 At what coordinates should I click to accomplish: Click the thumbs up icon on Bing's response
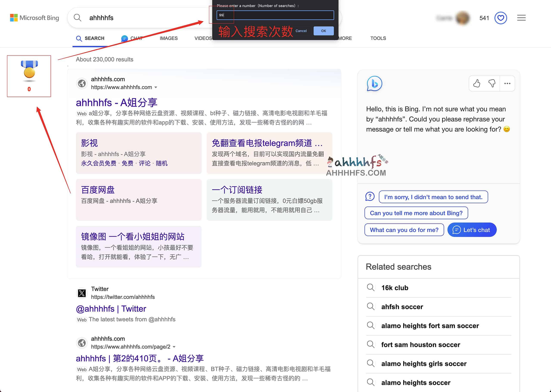click(x=477, y=83)
